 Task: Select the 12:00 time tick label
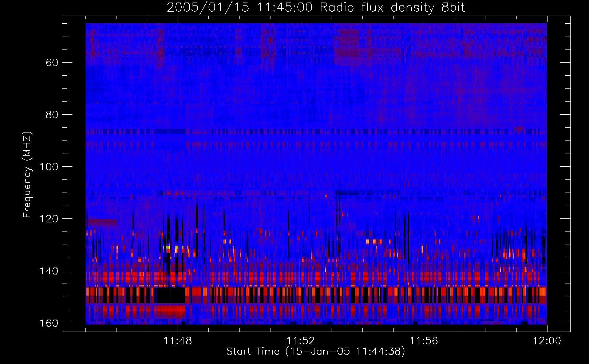[x=547, y=341]
